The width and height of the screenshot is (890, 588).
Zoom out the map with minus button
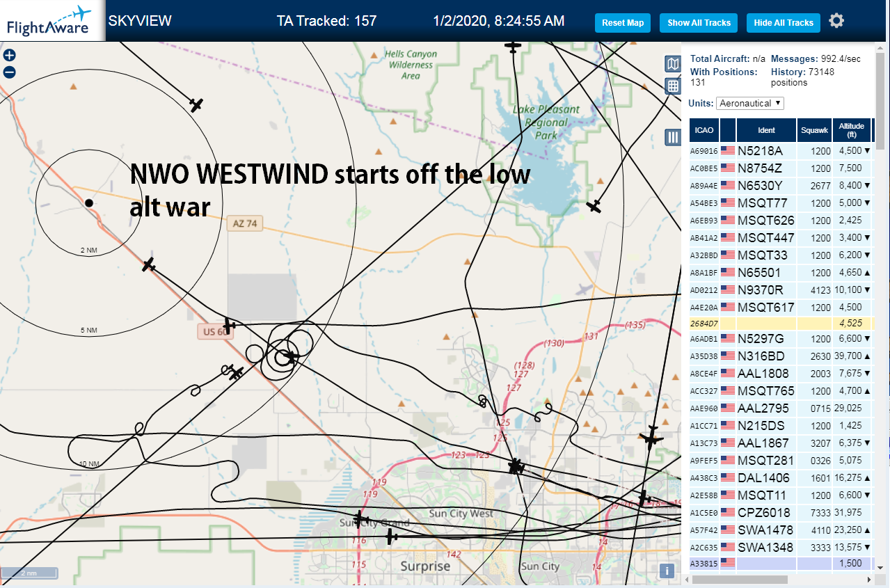(10, 72)
